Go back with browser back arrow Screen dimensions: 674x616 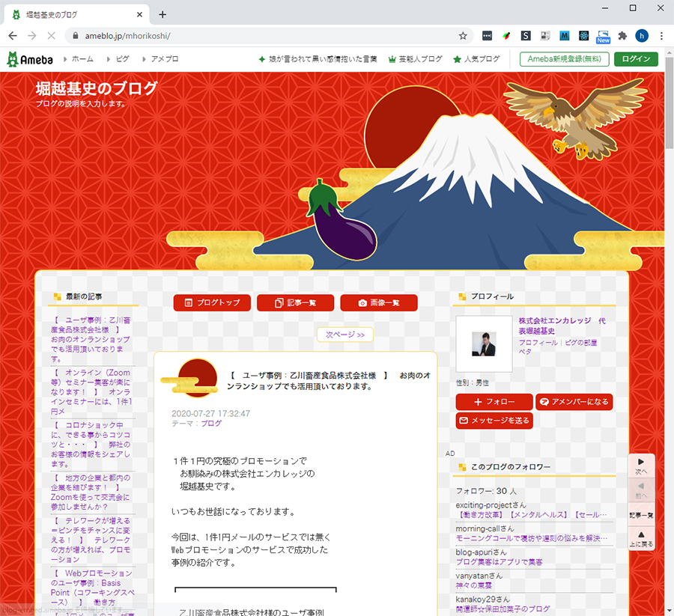13,36
